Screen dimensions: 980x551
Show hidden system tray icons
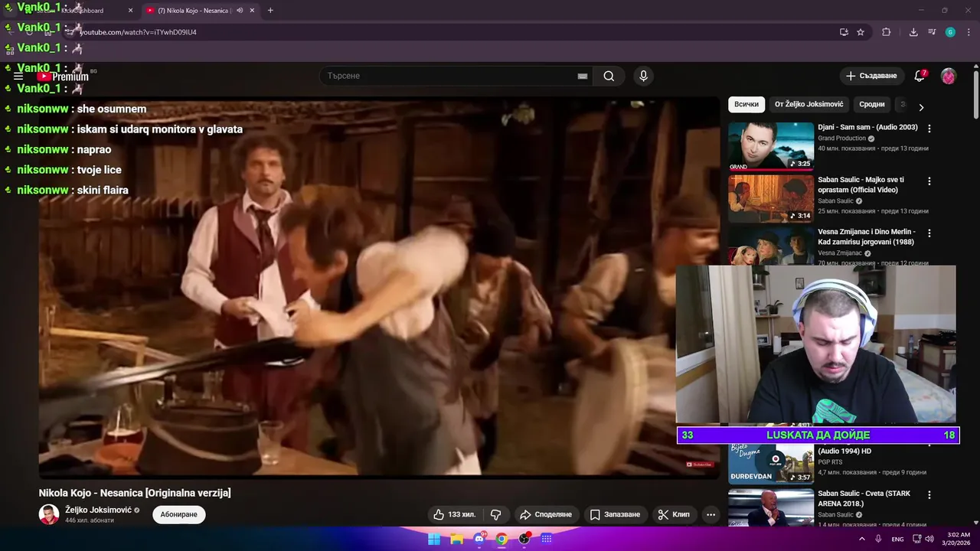pos(862,539)
